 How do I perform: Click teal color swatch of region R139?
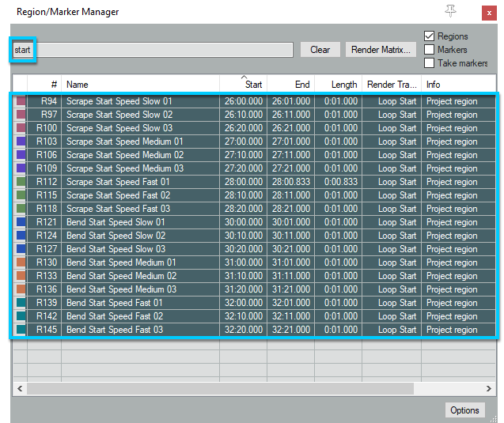(x=20, y=303)
